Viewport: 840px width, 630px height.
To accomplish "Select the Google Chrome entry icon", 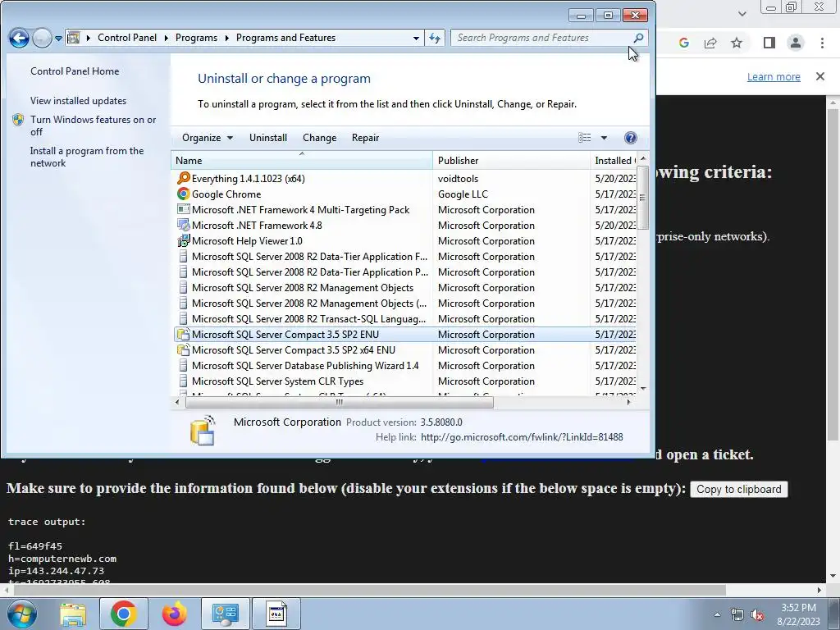I will (183, 194).
